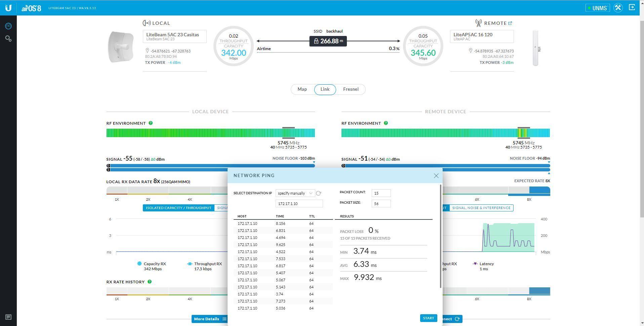Click the SSID backhaul label

pos(328,31)
